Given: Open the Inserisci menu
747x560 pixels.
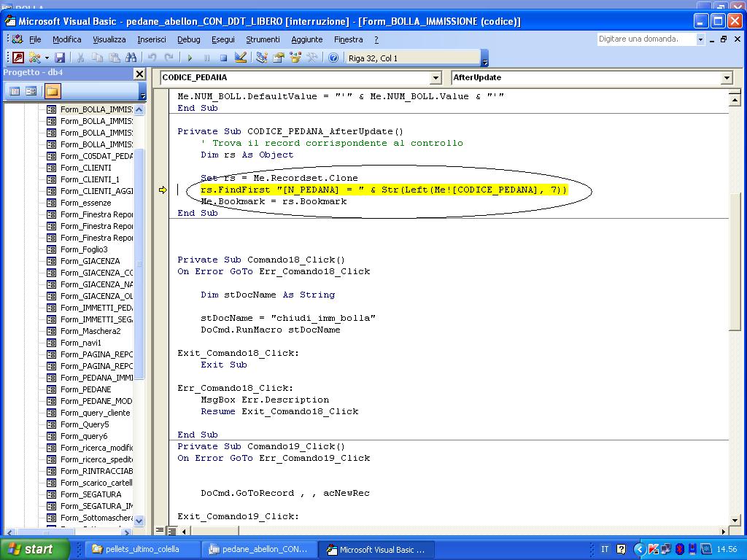Looking at the screenshot, I should [x=152, y=39].
